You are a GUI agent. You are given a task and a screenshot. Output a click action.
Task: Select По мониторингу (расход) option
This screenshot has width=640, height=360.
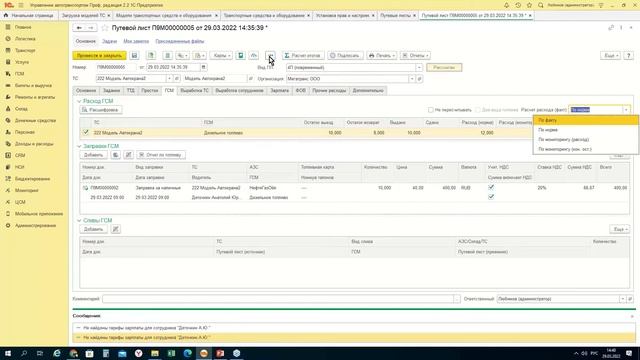(x=586, y=140)
